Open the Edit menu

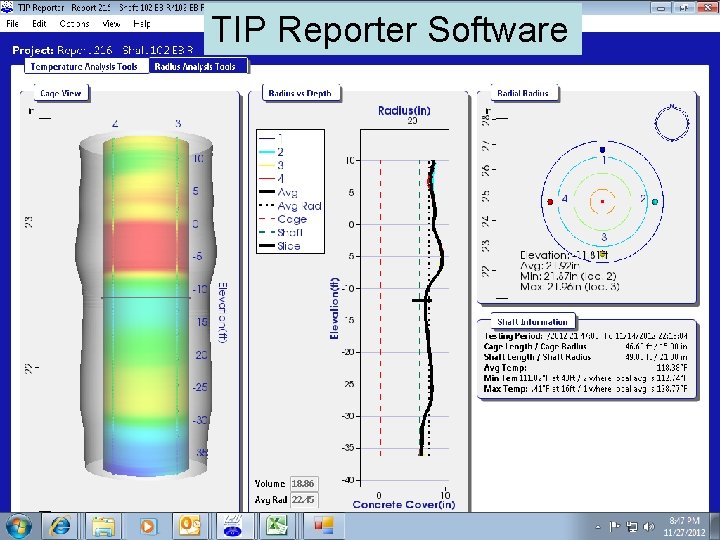coord(39,24)
